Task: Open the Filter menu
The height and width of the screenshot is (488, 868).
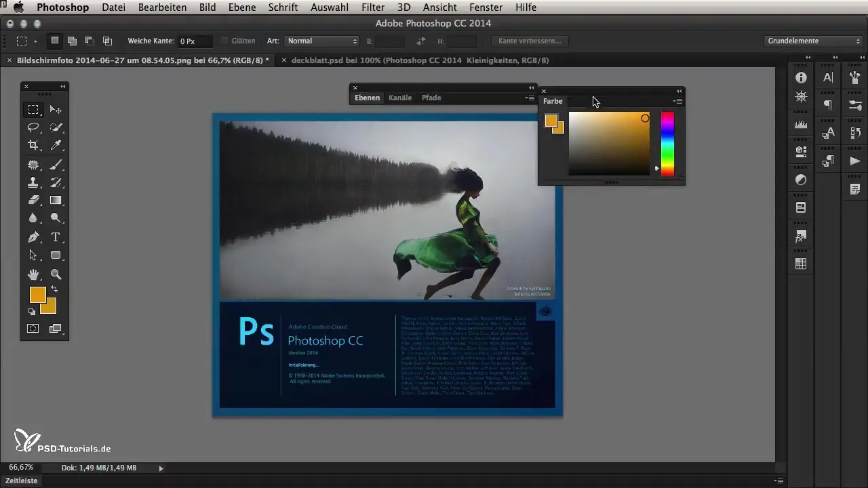Action: pyautogui.click(x=373, y=7)
